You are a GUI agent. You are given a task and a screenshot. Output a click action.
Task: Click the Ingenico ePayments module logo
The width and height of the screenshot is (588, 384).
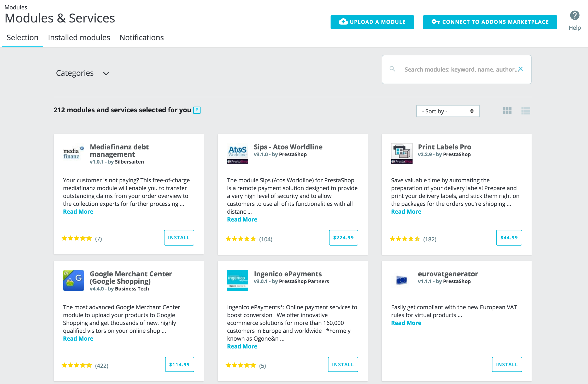click(x=238, y=281)
